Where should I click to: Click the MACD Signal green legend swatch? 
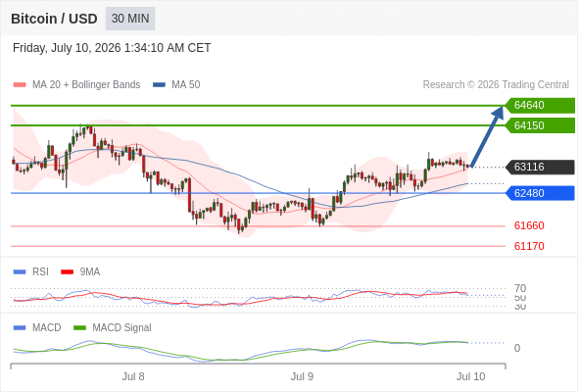tap(79, 328)
